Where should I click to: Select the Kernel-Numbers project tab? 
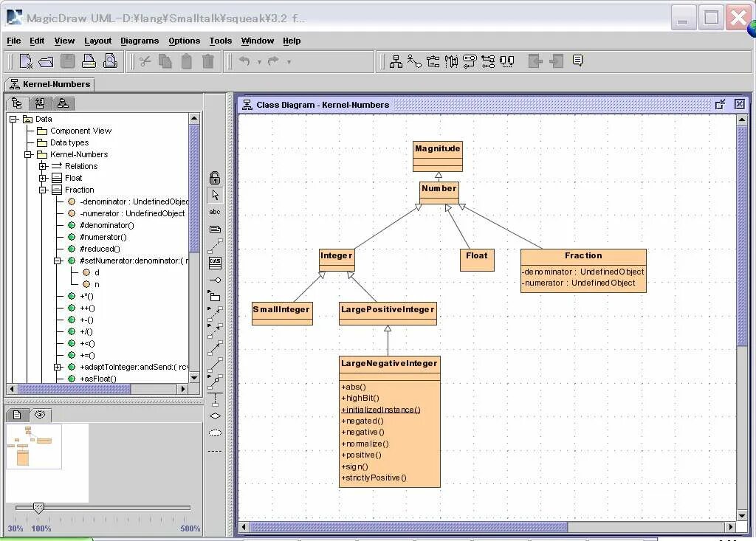coord(49,84)
